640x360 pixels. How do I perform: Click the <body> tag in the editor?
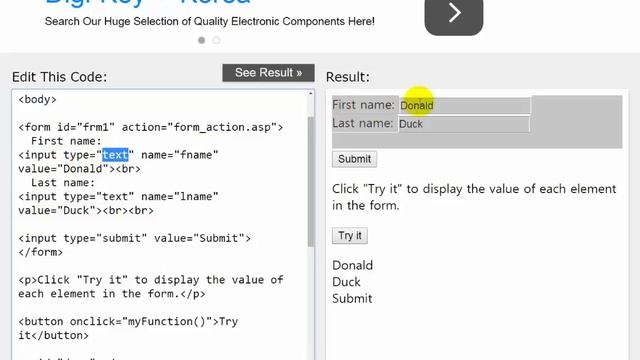pos(37,100)
